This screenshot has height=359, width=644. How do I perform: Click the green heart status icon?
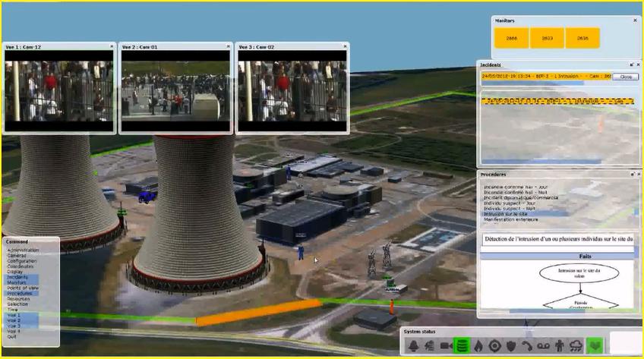[594, 345]
